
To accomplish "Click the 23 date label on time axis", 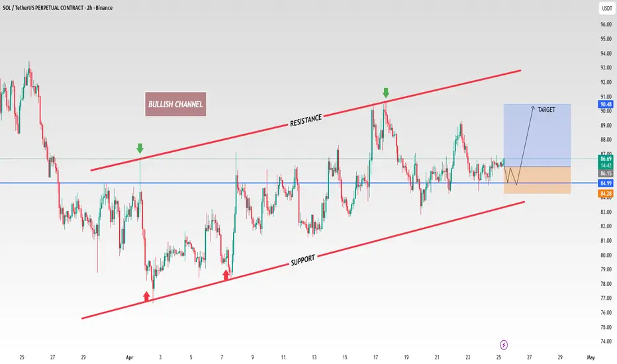I will click(x=467, y=357).
